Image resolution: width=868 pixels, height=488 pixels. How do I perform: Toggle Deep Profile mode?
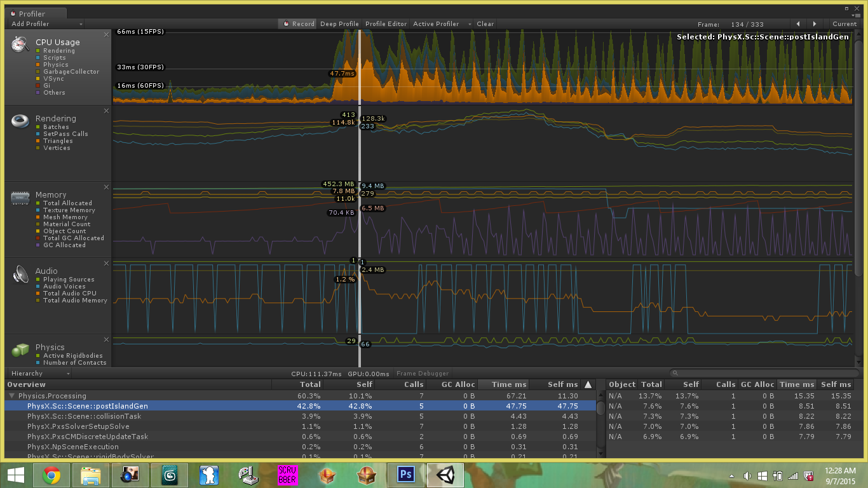tap(339, 24)
